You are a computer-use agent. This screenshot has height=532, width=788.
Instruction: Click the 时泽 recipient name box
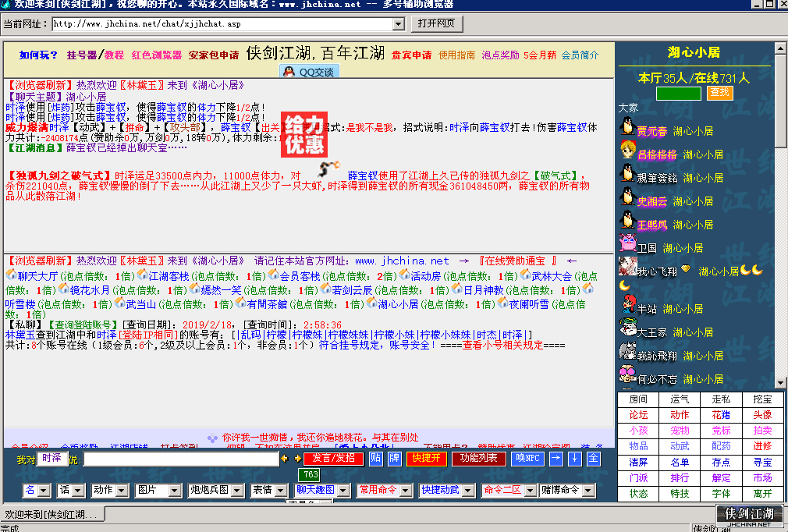point(52,459)
